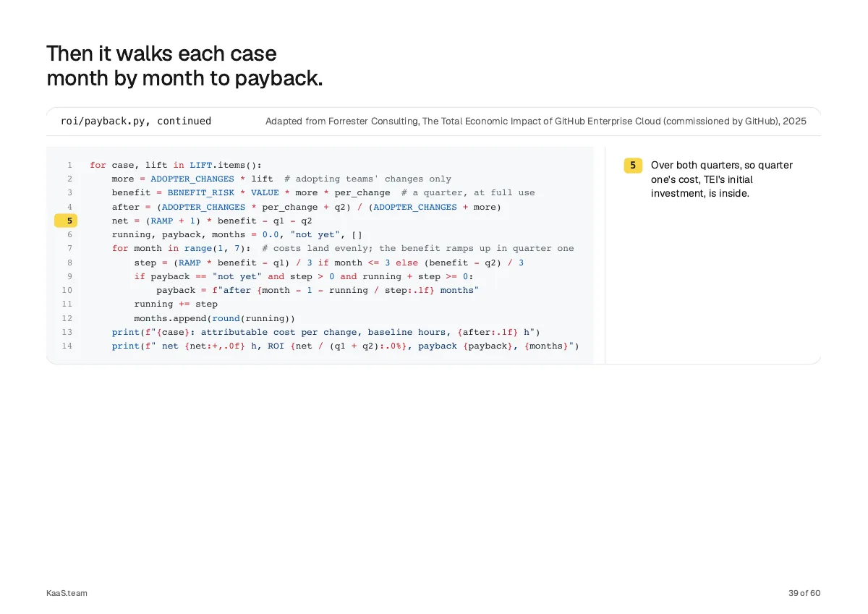Viewport: 868px width, 614px height.
Task: Click line number 1 in the code gutter
Action: click(69, 165)
